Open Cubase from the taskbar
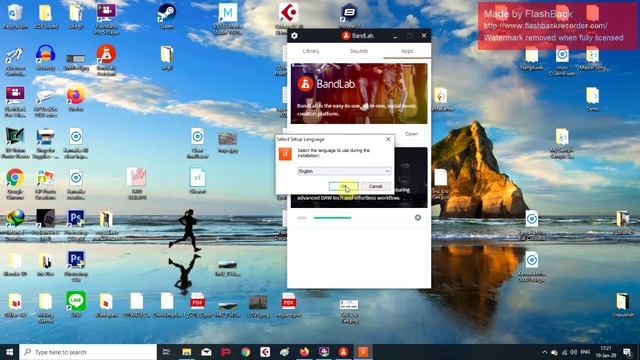640x360 pixels. [265, 352]
